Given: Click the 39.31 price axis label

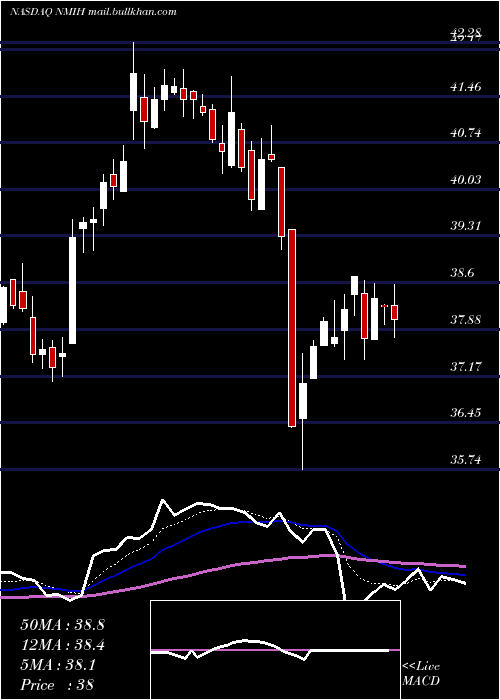Looking at the screenshot, I should [x=466, y=226].
